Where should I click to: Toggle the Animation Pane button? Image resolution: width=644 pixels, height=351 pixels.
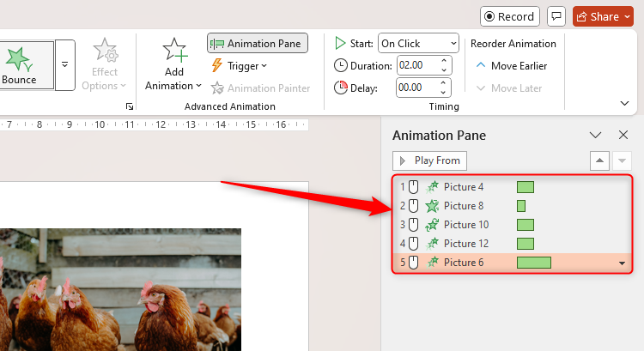257,44
